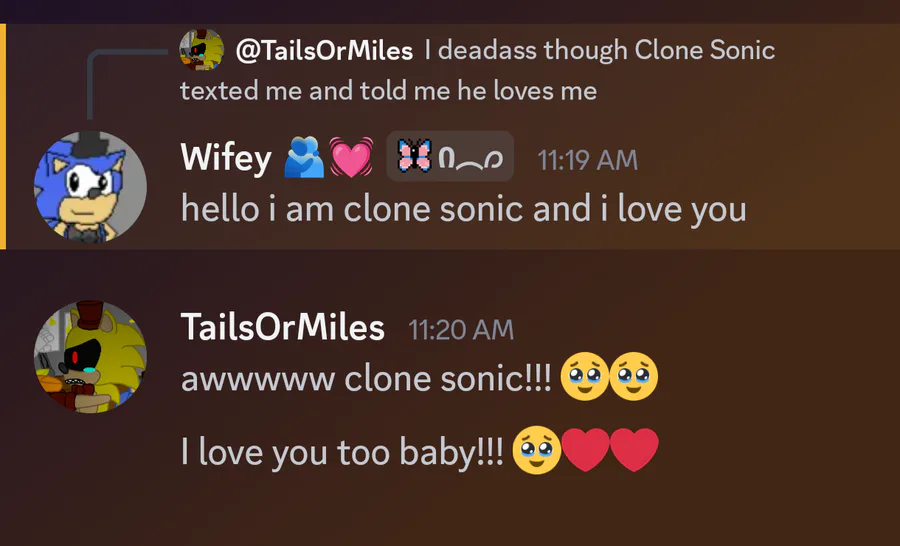
Task: Open the butterfly server tag badge
Action: pos(450,157)
